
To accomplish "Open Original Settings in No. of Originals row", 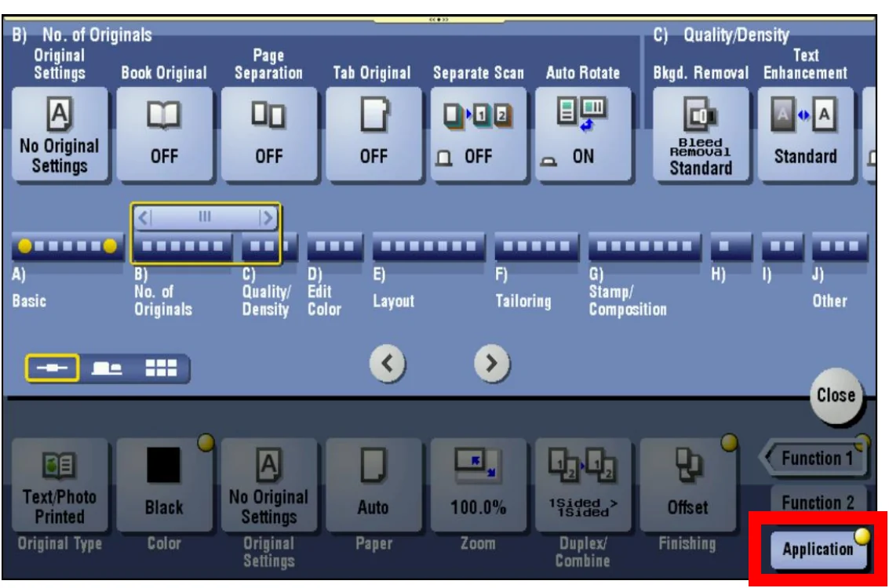I will 60,134.
